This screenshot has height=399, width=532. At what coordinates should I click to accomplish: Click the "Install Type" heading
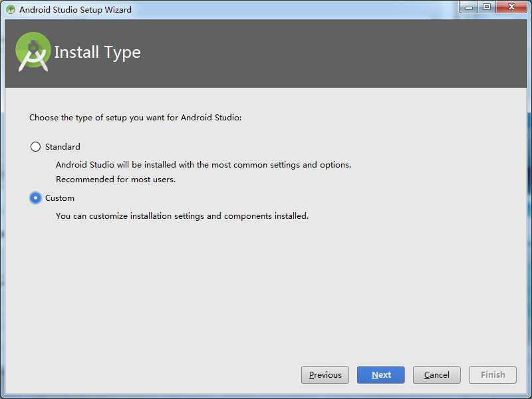(97, 53)
